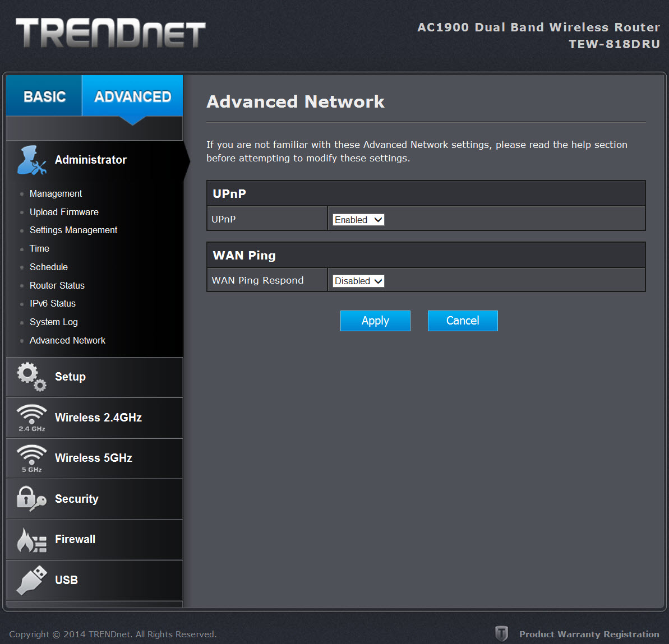This screenshot has width=669, height=644.
Task: Click the TEW-818DRU model text
Action: point(615,44)
